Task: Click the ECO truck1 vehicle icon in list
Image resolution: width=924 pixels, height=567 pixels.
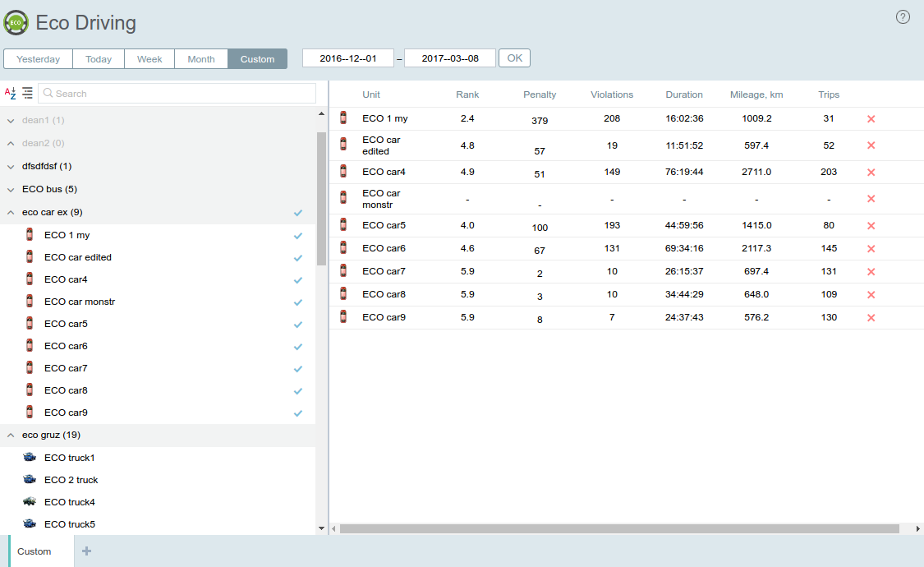Action: point(30,458)
